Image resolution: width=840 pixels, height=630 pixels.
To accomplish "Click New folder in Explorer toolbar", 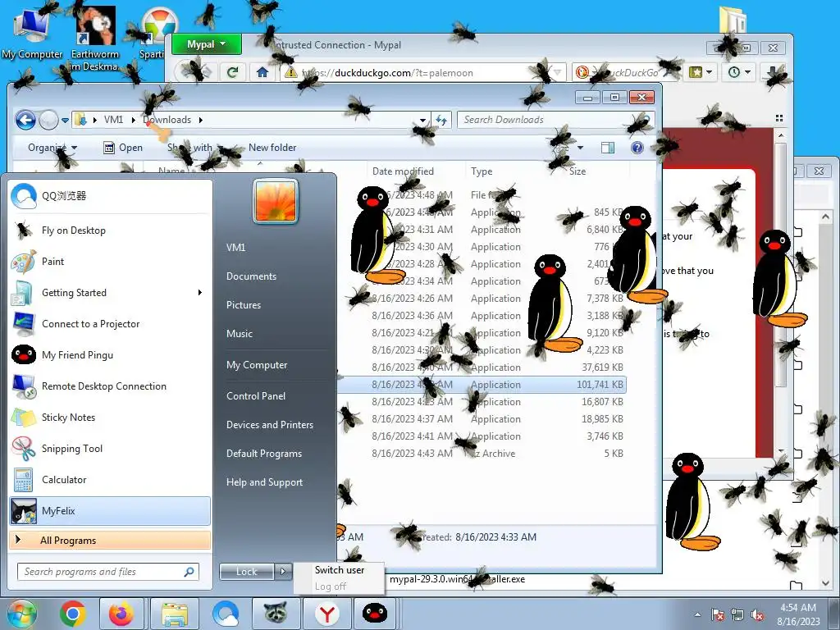I will click(272, 148).
